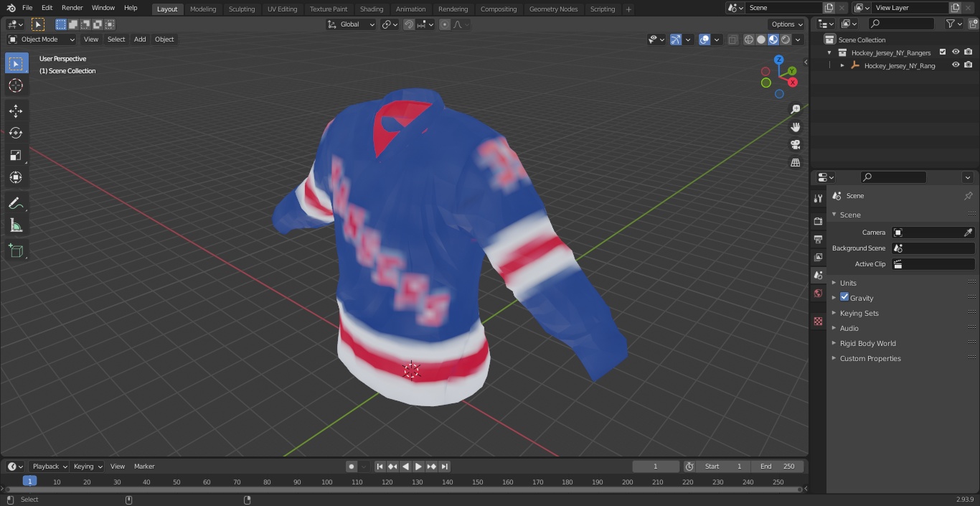980x506 pixels.
Task: Open the Output properties tab
Action: coord(818,239)
